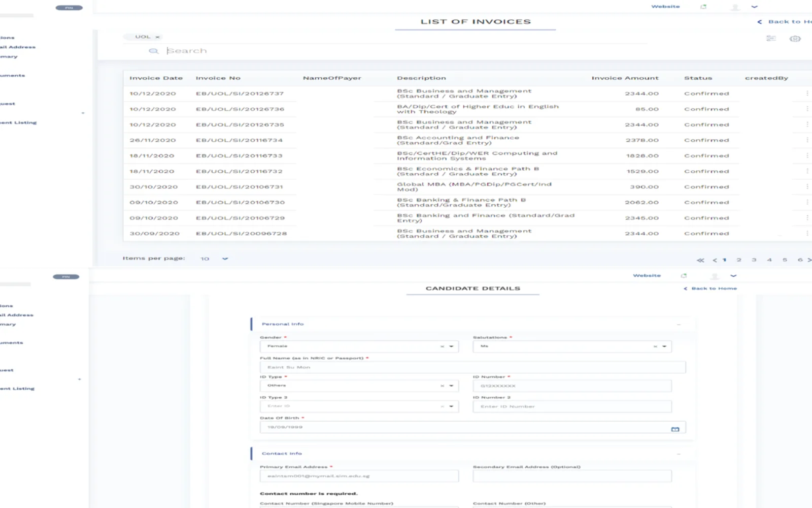Clear the Salutations selection

point(655,346)
